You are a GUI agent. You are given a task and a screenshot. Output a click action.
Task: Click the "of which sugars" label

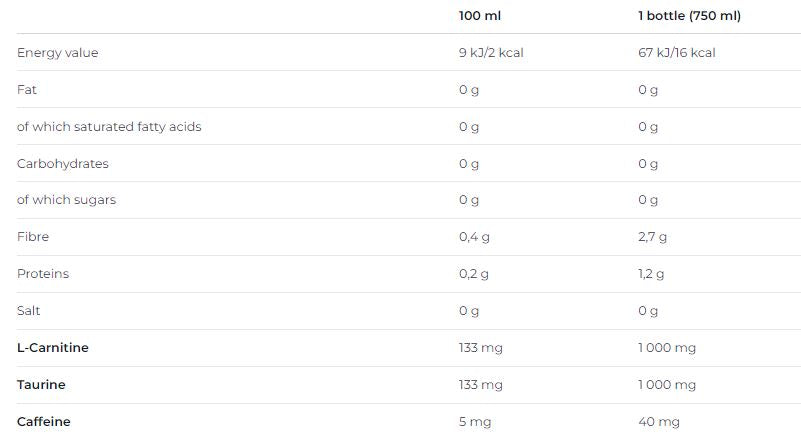pos(66,200)
